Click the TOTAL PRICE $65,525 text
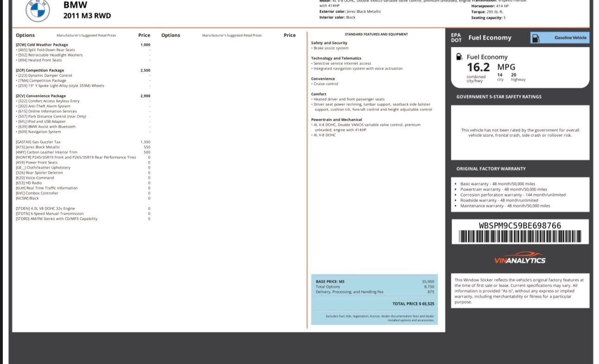This screenshot has height=364, width=599. [x=413, y=304]
